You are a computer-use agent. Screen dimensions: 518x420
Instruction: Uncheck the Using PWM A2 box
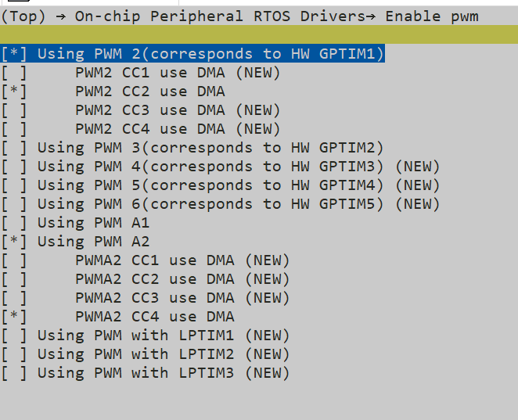point(15,242)
